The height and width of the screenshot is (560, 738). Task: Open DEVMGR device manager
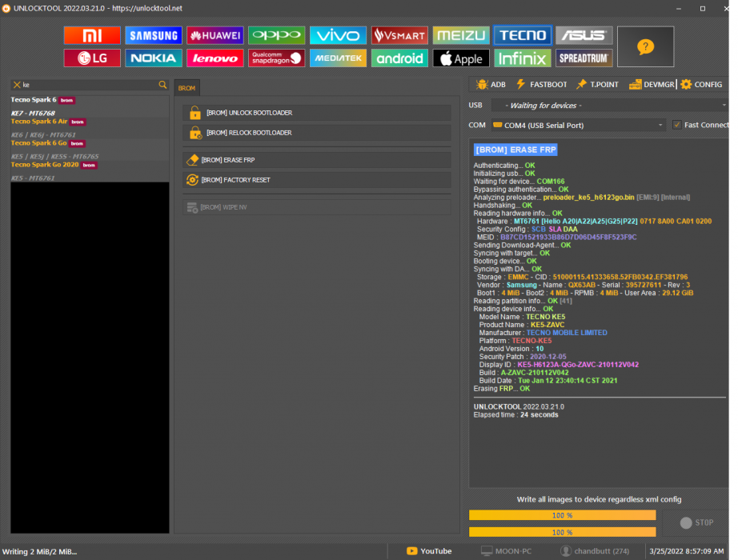652,85
